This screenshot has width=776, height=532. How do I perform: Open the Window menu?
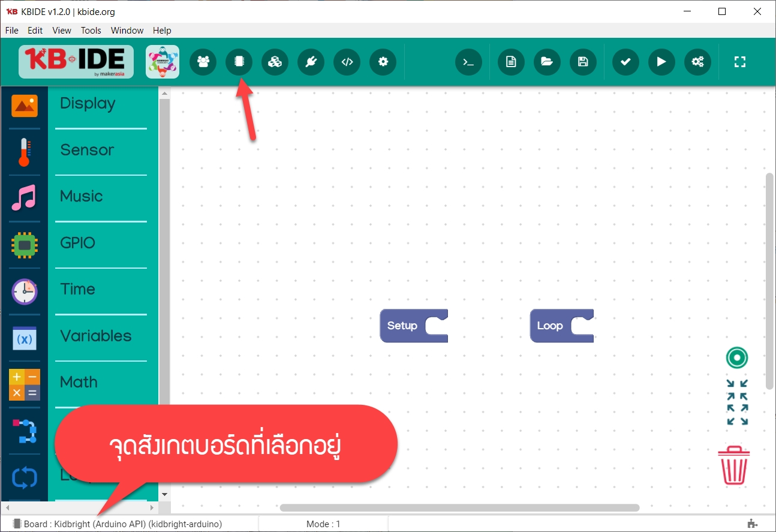pyautogui.click(x=127, y=30)
